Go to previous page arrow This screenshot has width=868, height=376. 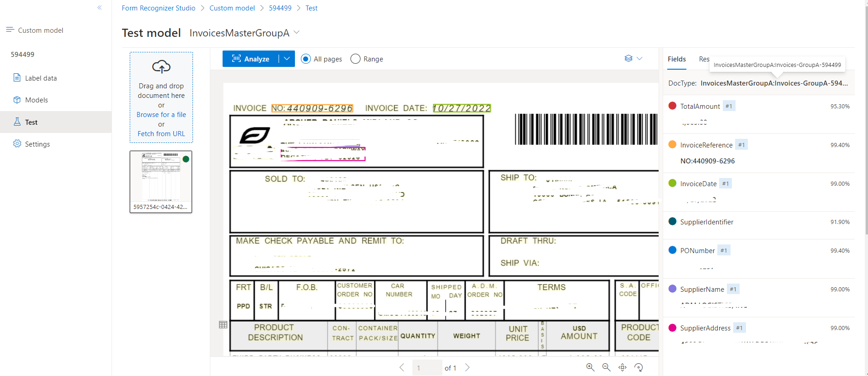(x=401, y=367)
